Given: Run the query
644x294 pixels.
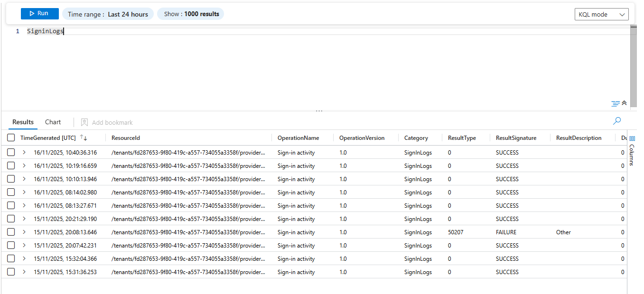Looking at the screenshot, I should point(40,14).
